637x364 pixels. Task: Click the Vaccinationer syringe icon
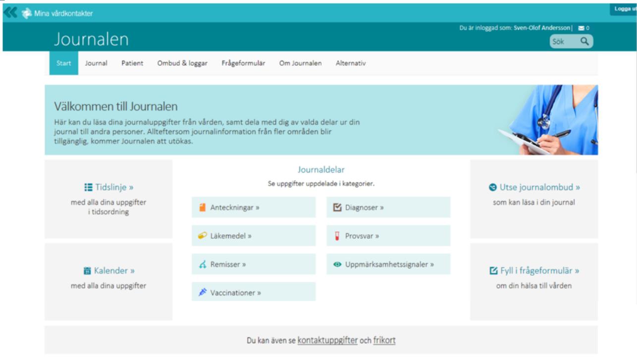(x=202, y=293)
